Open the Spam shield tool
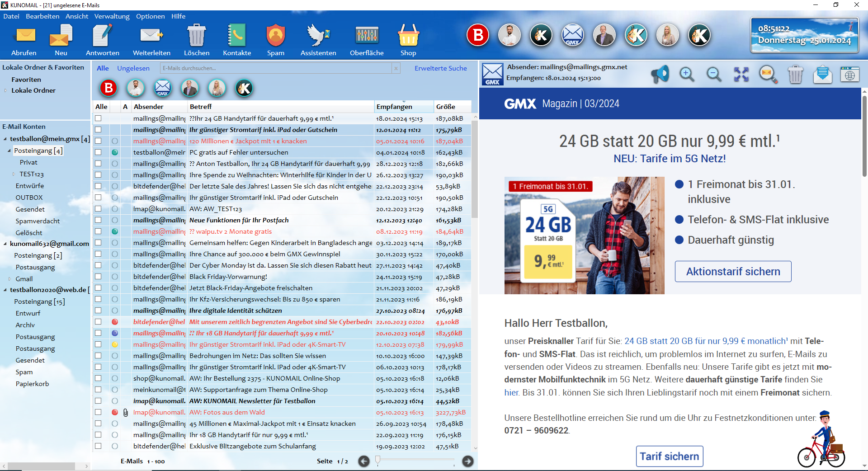Image resolution: width=868 pixels, height=471 pixels. click(276, 40)
